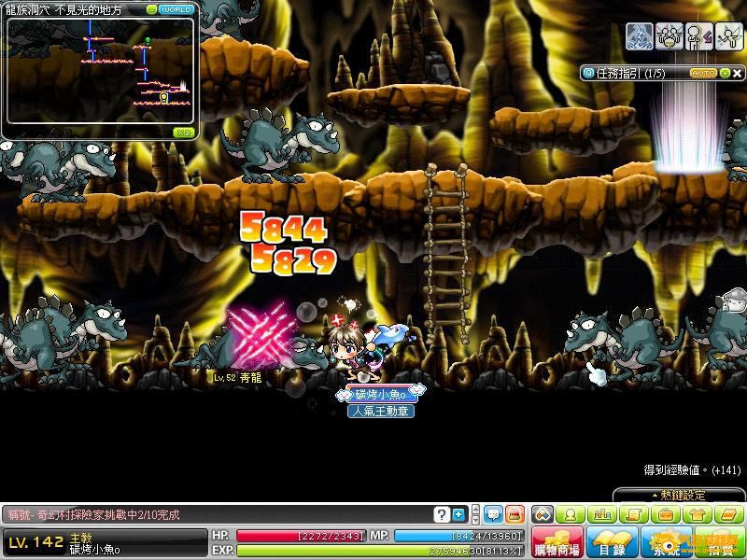Image resolution: width=747 pixels, height=560 pixels.
Task: Expand quest guide with green plus button
Action: tap(725, 73)
